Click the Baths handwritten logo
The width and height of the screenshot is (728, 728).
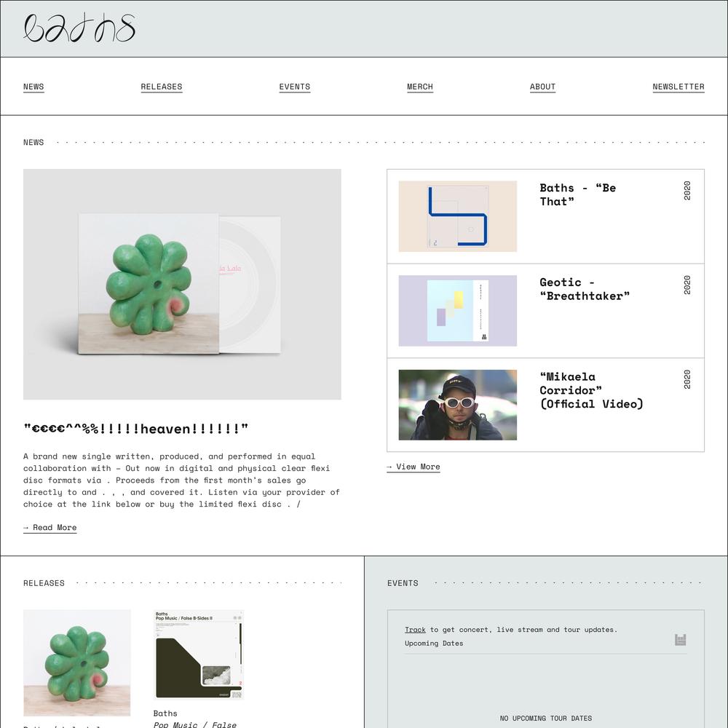click(79, 28)
